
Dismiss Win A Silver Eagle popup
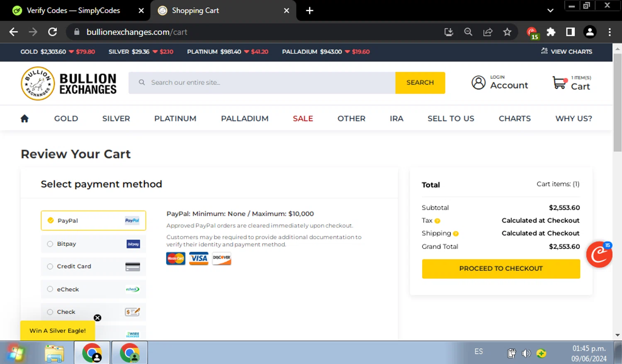pyautogui.click(x=97, y=318)
